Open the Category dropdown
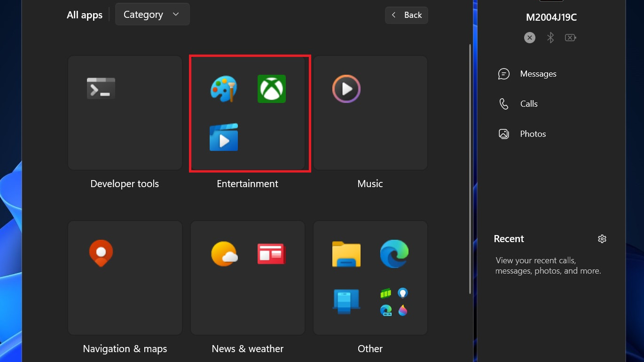Image resolution: width=644 pixels, height=362 pixels. coord(152,15)
